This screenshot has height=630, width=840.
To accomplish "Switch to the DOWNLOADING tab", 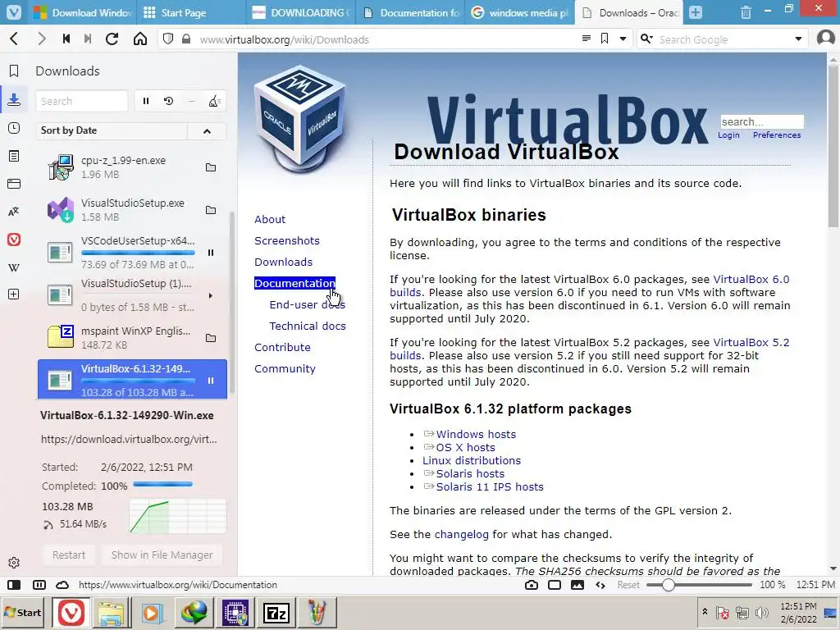I will pyautogui.click(x=302, y=12).
